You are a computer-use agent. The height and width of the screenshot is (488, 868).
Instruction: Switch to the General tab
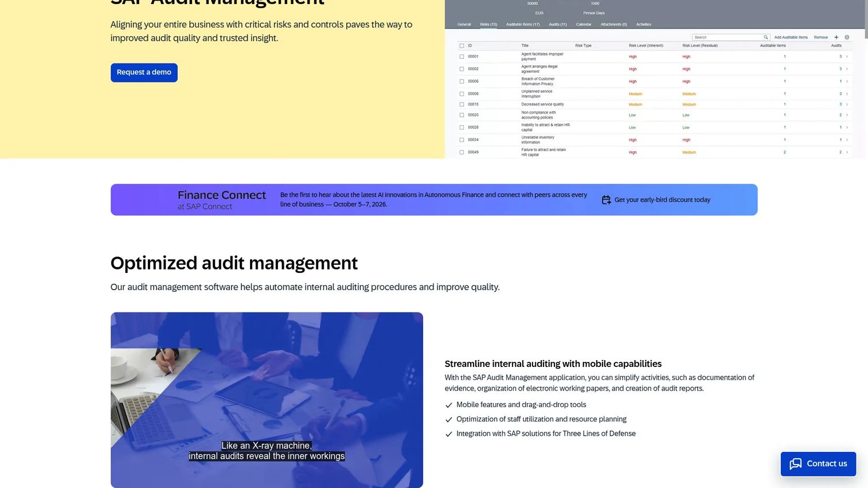click(464, 25)
